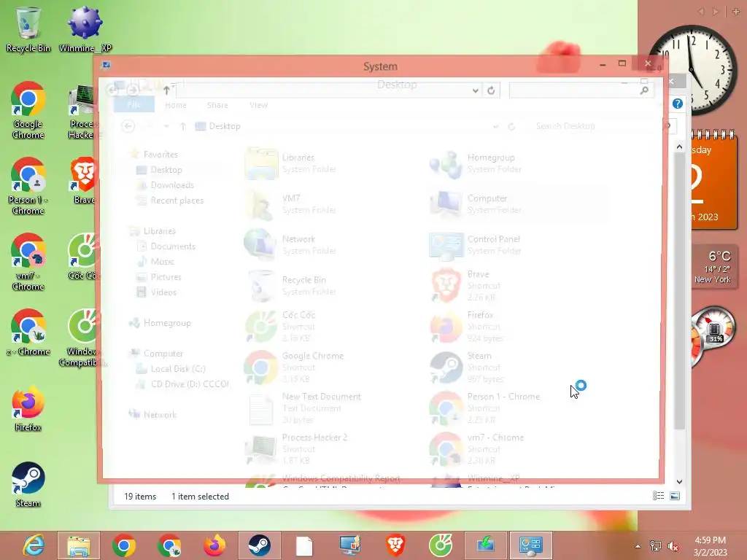Select the vm7 - Chrome desktop shortcut
This screenshot has width=747, height=560.
[28, 262]
